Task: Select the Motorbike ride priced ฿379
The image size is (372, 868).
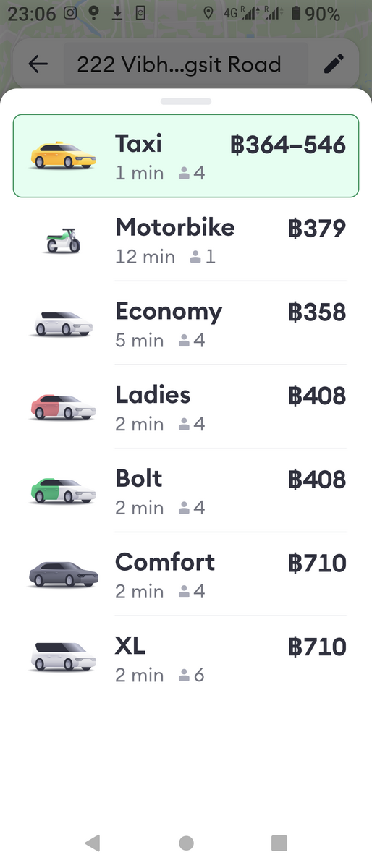Action: (x=186, y=239)
